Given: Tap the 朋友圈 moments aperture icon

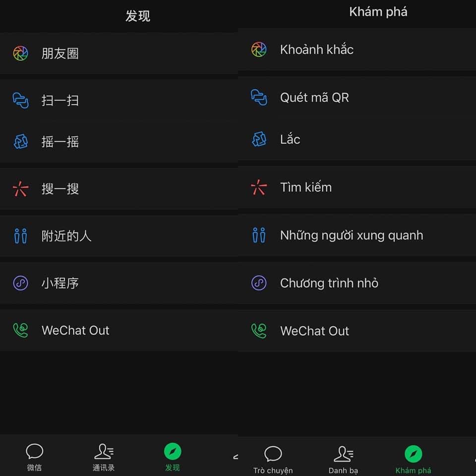Looking at the screenshot, I should coord(21,54).
